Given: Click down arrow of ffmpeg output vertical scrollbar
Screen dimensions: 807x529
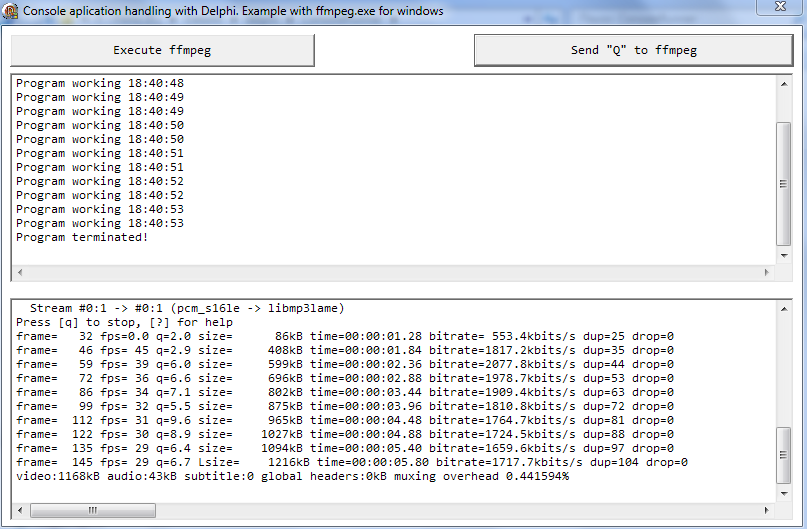Looking at the screenshot, I should pos(784,494).
